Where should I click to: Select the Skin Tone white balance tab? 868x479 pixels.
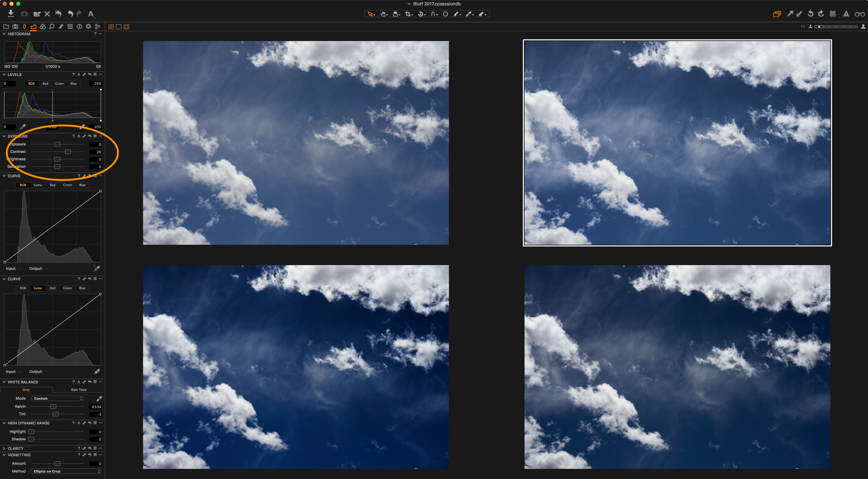79,390
